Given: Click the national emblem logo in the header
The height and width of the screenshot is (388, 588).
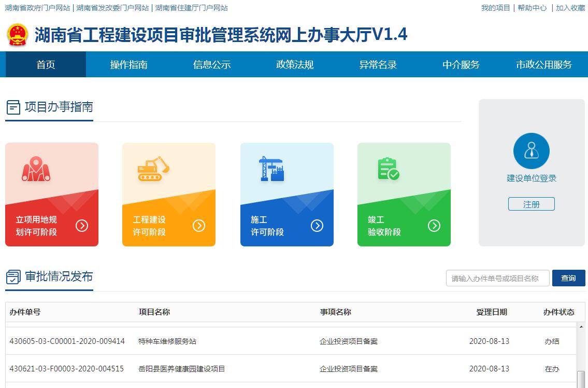Looking at the screenshot, I should 18,35.
